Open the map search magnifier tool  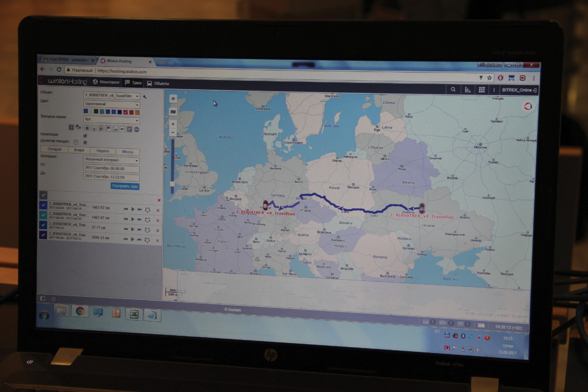pos(453,90)
